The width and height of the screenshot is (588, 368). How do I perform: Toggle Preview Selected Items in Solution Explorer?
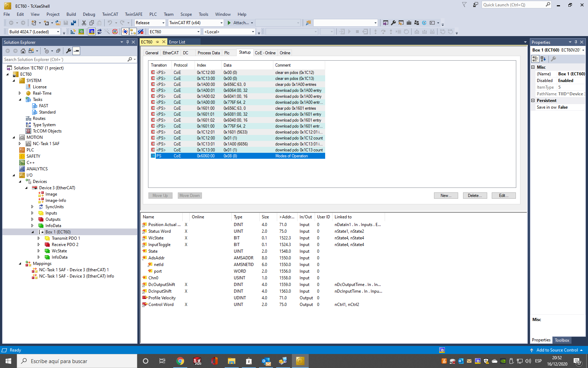[x=76, y=51]
